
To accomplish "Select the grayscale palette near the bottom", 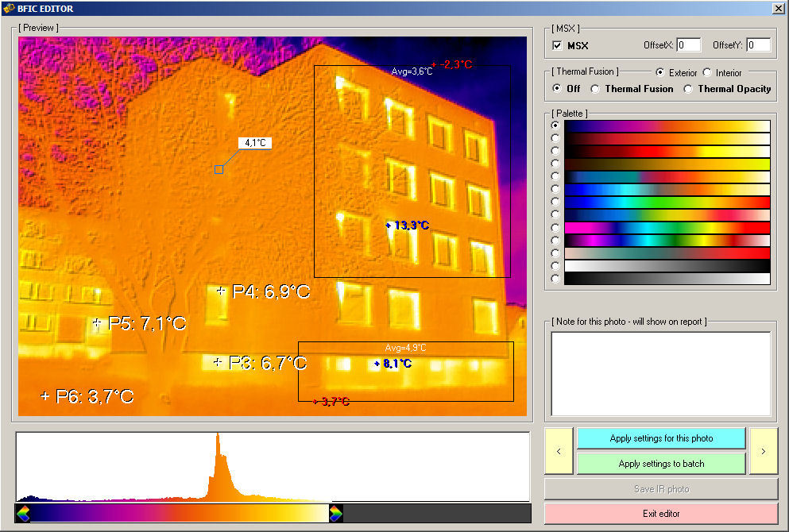I will tap(554, 278).
